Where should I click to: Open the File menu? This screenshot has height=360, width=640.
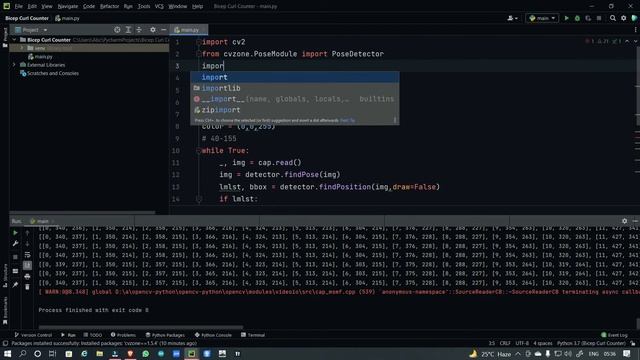(x=19, y=7)
